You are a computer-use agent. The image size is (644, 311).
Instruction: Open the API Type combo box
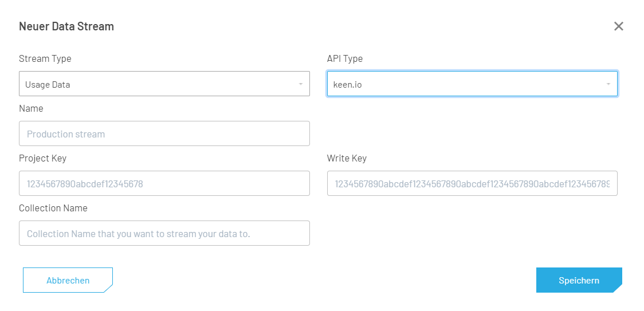[x=472, y=84]
